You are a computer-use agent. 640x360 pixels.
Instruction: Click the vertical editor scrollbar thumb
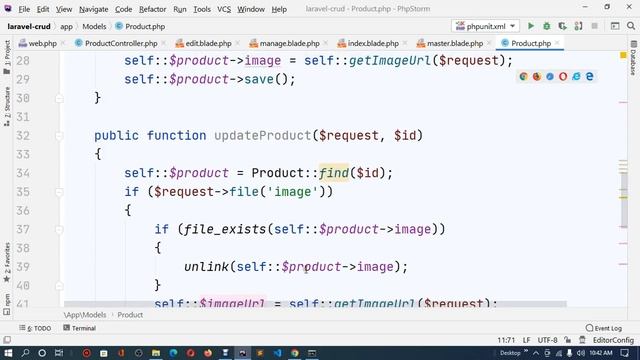pos(624,200)
